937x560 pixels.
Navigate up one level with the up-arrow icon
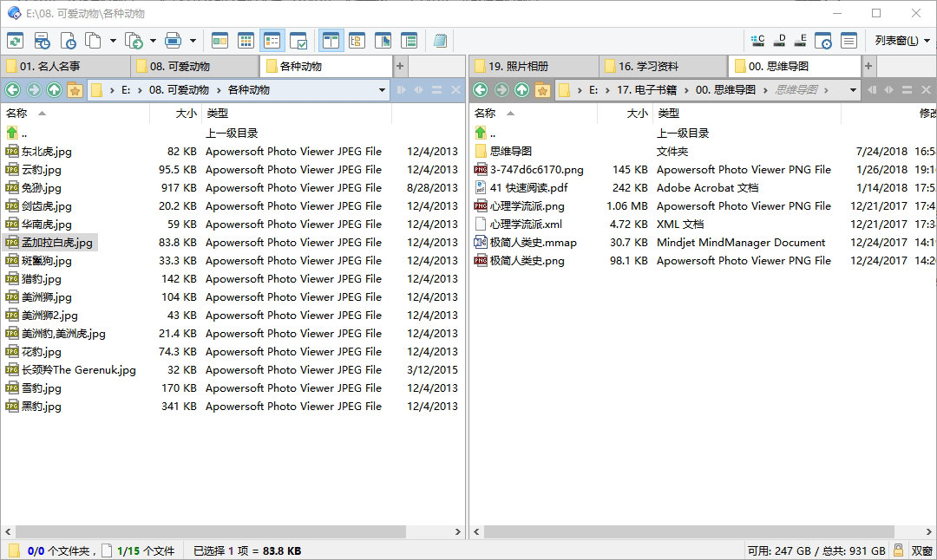(x=53, y=89)
